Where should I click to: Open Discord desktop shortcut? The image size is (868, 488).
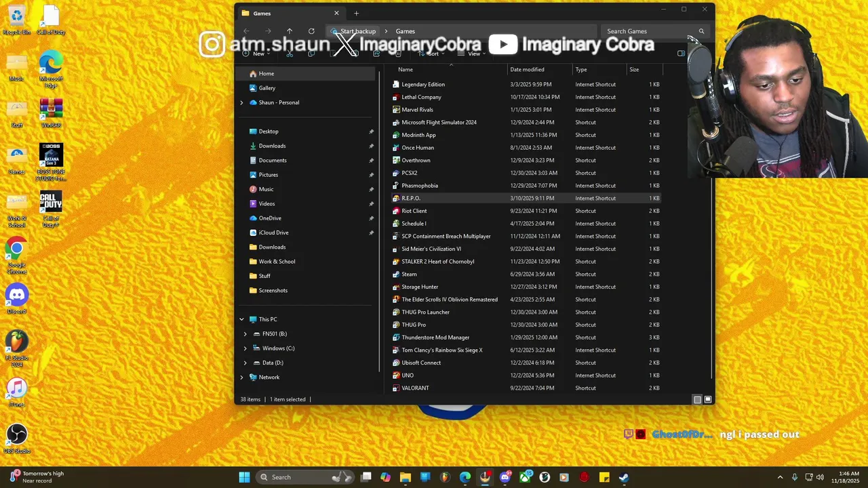17,299
